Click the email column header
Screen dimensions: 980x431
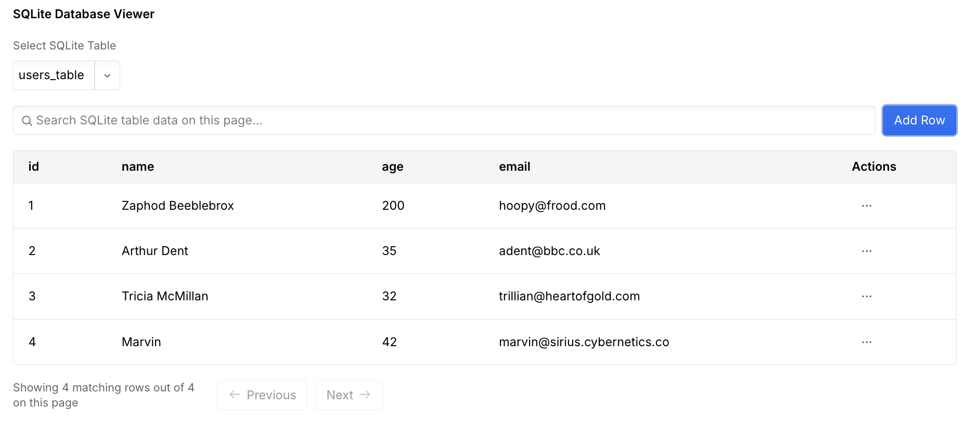514,167
